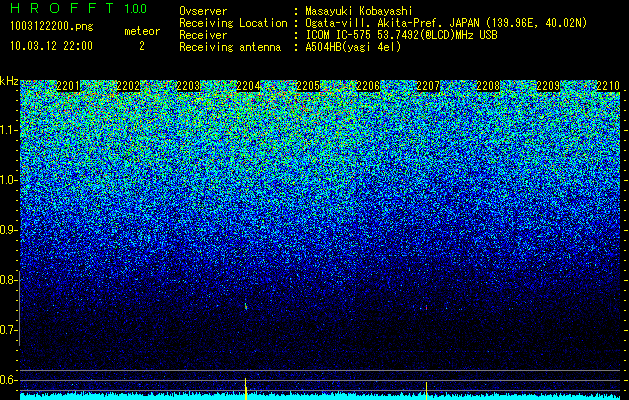Click the Receiving antenna label
Viewport: 629px width, 400px height.
point(230,47)
